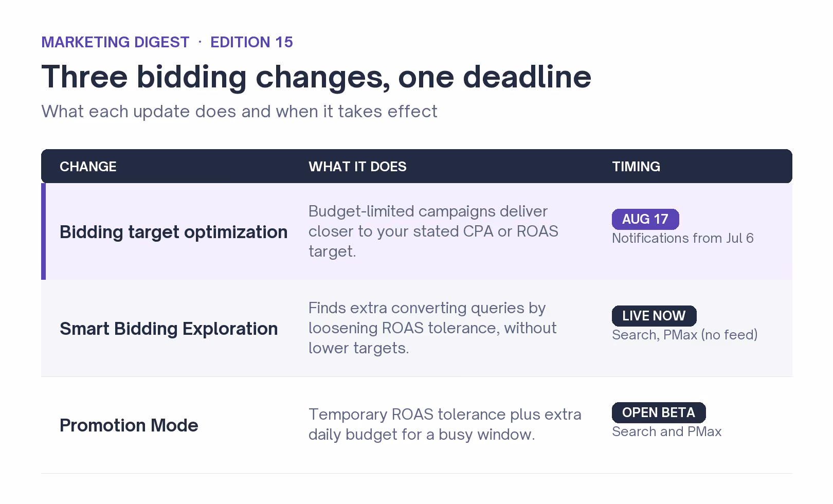Click the Temporary ROAS tolerance description
833x504 pixels.
445,424
